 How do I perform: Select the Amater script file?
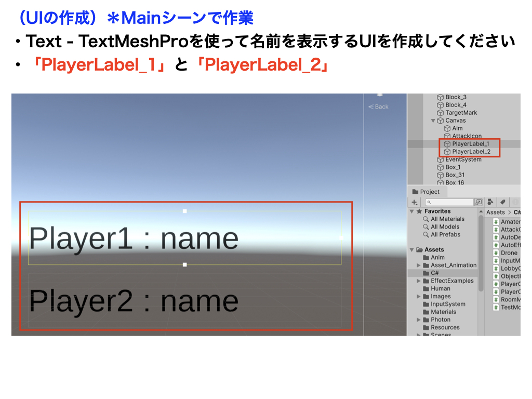507,222
